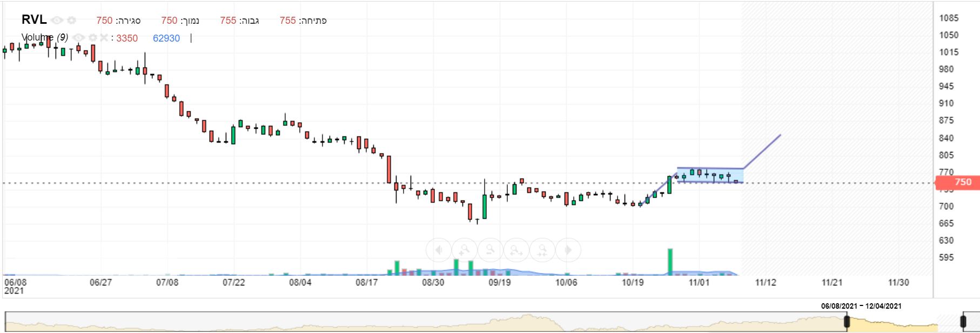Click the 945 price axis label
Screen dimensions: 980x333
[946, 86]
